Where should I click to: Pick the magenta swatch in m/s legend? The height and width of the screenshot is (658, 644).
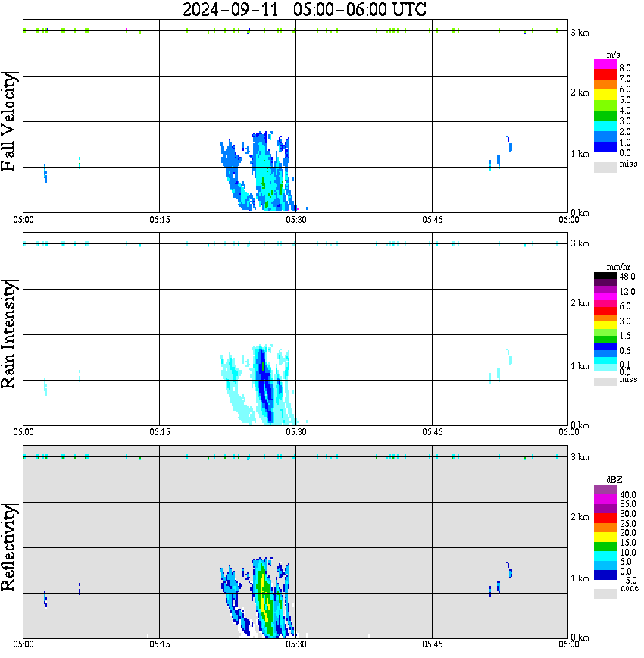click(x=605, y=64)
